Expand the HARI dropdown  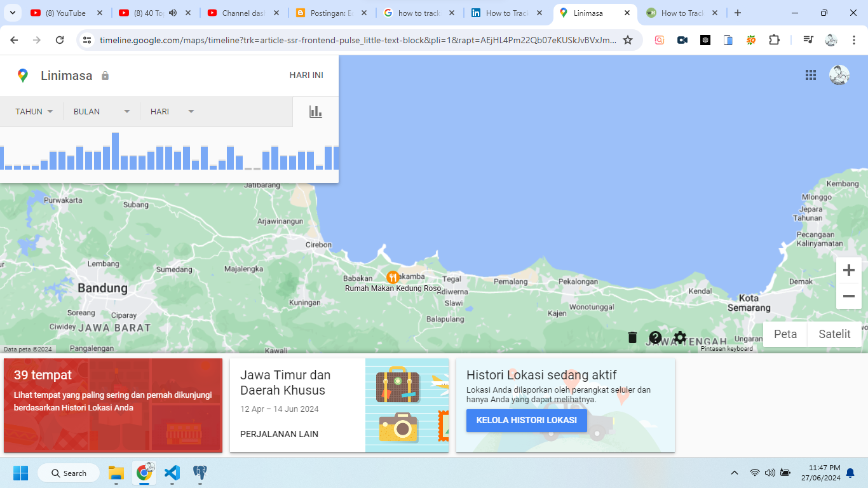tap(172, 112)
